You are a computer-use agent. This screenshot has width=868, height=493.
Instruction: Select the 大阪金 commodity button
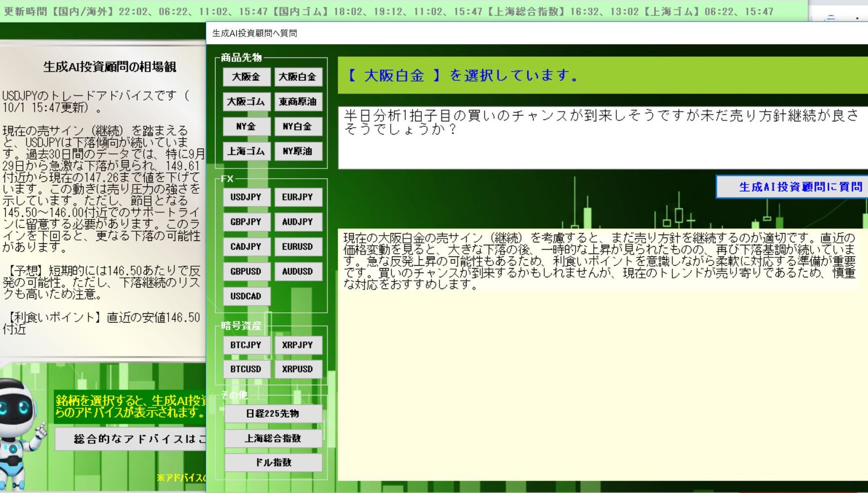click(246, 77)
